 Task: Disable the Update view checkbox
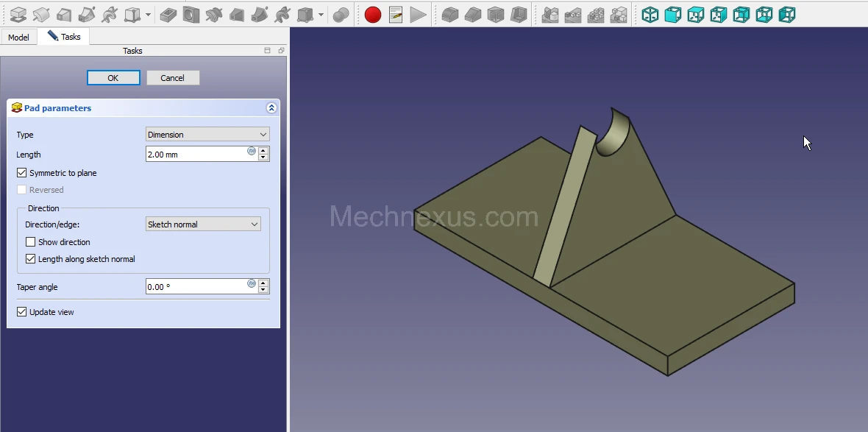tap(22, 312)
